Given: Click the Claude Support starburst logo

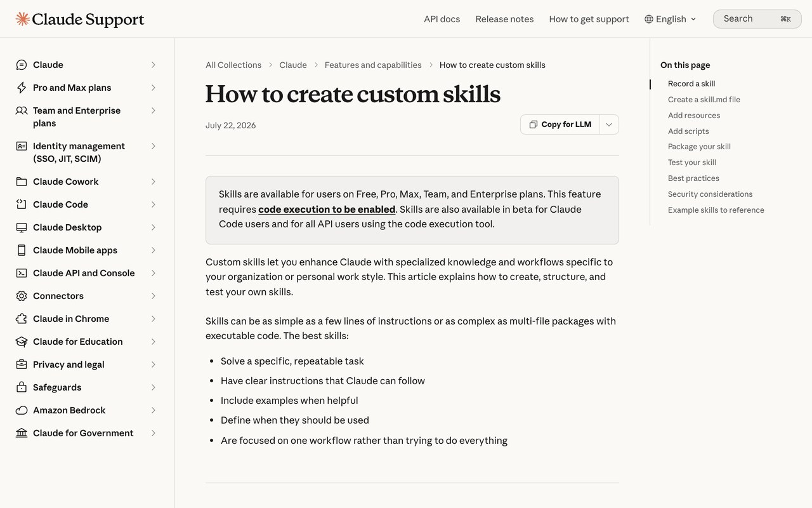Looking at the screenshot, I should click(x=23, y=19).
